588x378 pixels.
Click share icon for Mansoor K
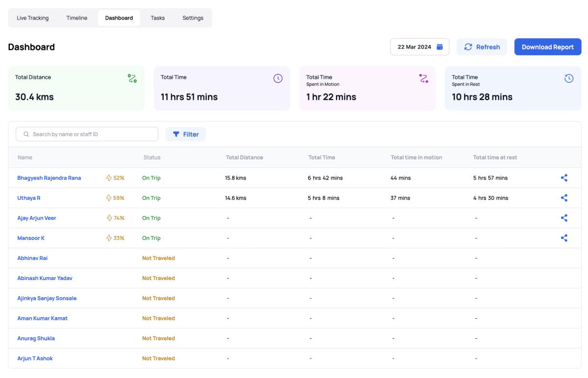pos(564,238)
